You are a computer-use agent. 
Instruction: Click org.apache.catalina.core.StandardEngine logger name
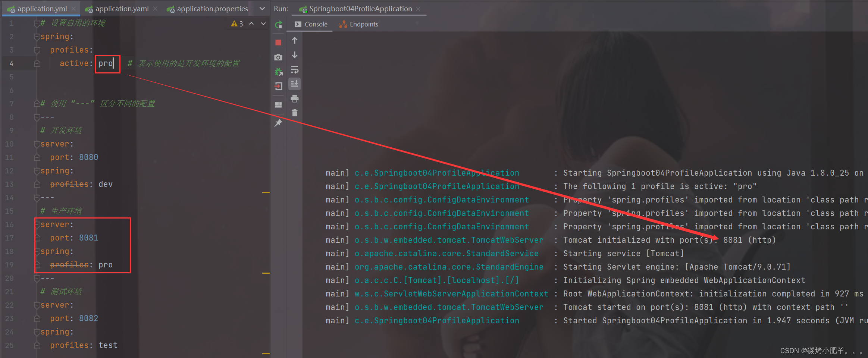449,267
